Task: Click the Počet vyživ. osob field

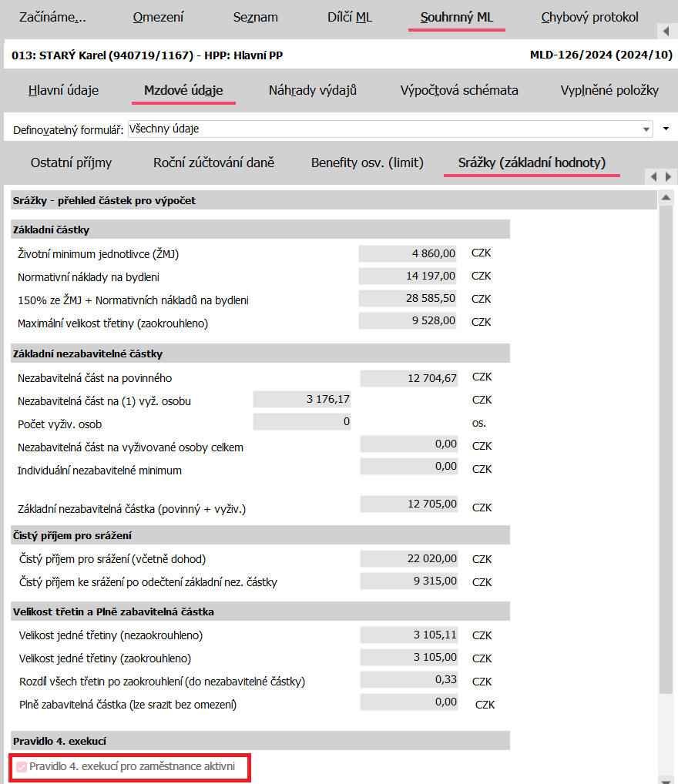Action: 302,422
